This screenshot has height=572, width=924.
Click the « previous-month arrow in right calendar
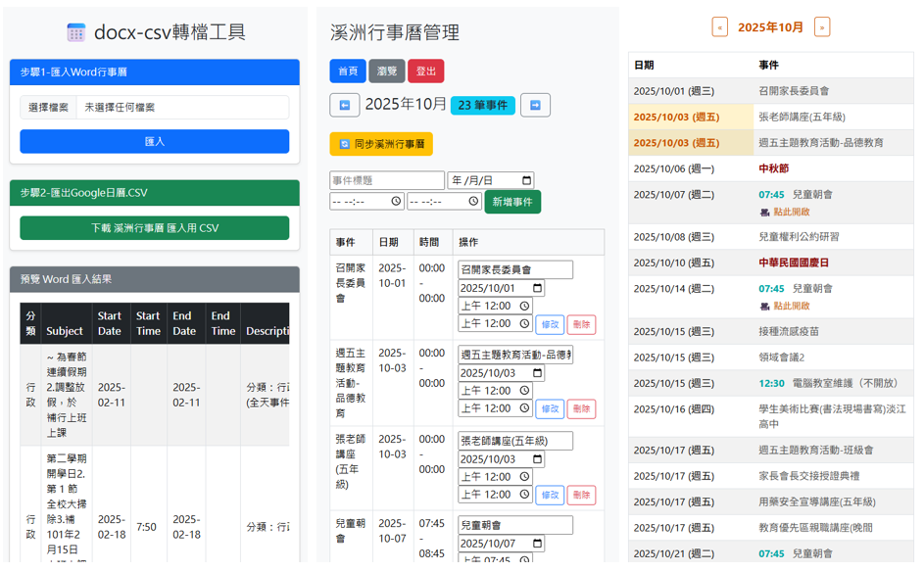(720, 27)
